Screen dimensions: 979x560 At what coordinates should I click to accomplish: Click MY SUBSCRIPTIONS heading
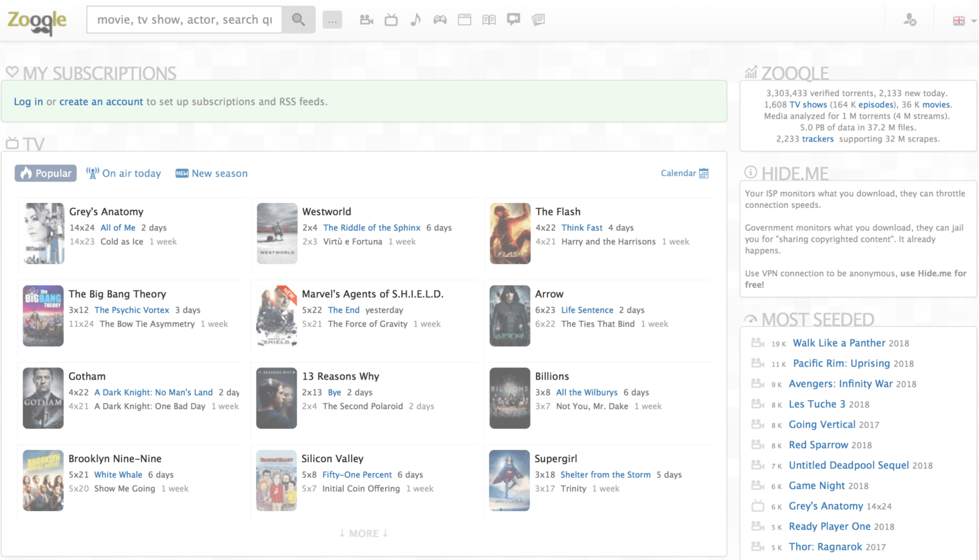click(x=100, y=73)
